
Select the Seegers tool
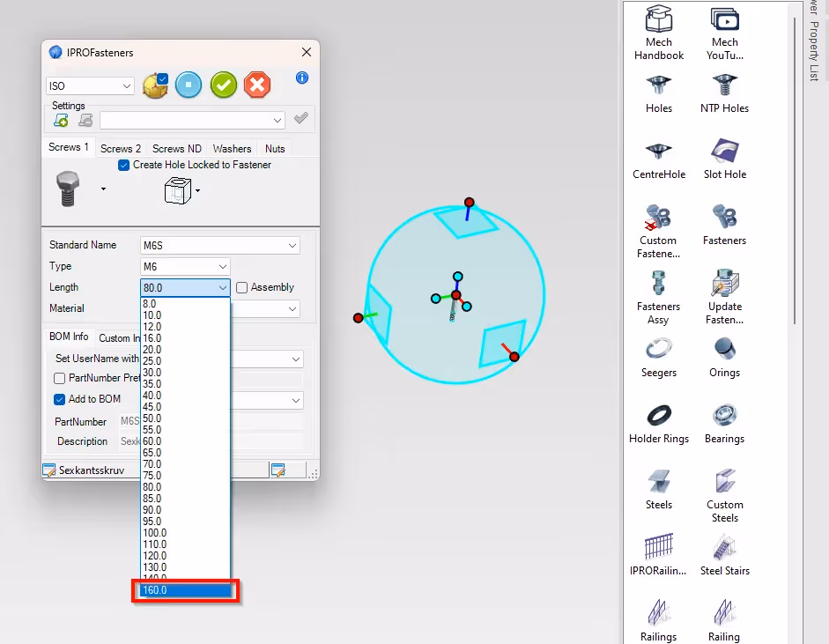pyautogui.click(x=659, y=358)
